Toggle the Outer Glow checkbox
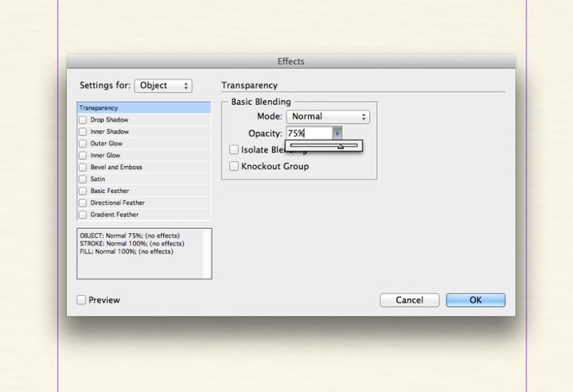Image resolution: width=573 pixels, height=392 pixels. (x=83, y=143)
